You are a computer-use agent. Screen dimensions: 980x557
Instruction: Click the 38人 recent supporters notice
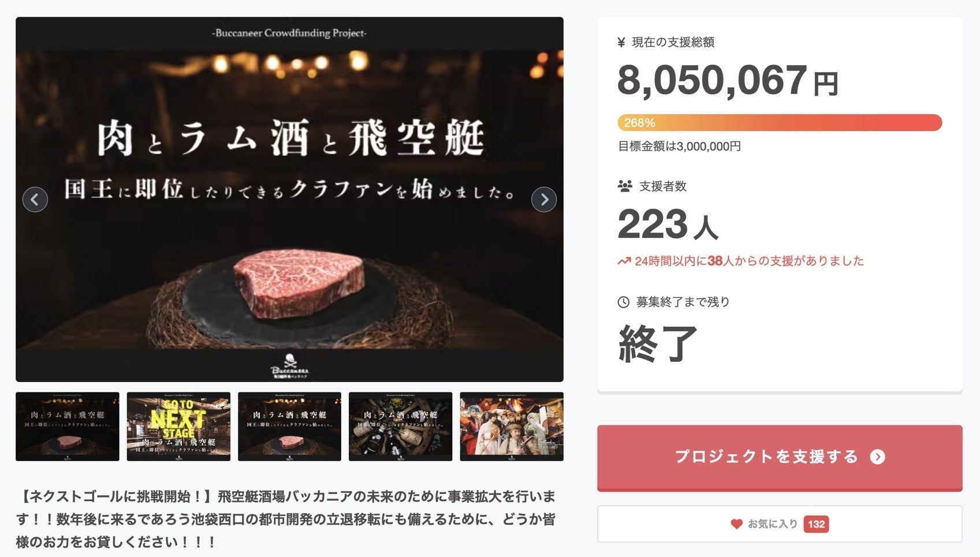tap(749, 261)
